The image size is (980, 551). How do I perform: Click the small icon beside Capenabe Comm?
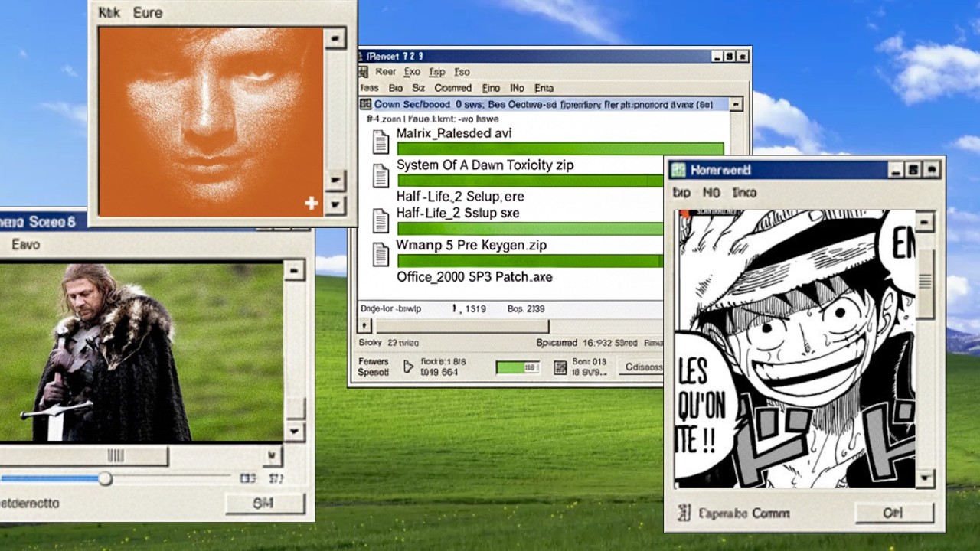point(684,513)
